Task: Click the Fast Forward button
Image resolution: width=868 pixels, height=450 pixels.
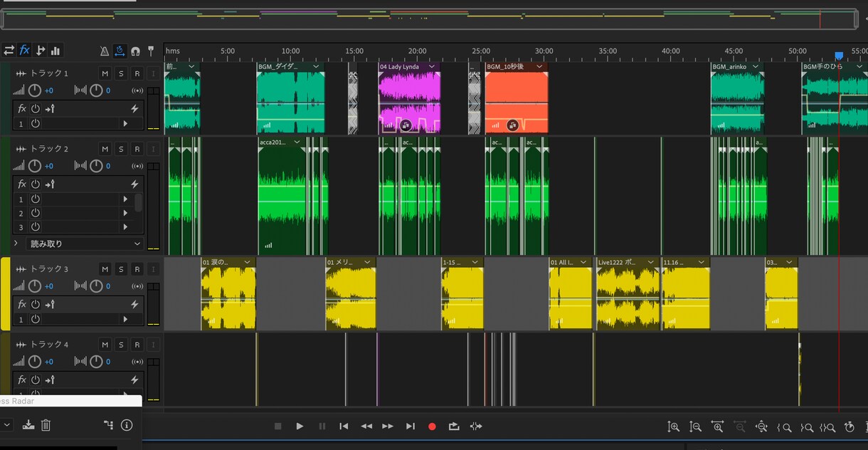Action: click(x=388, y=427)
